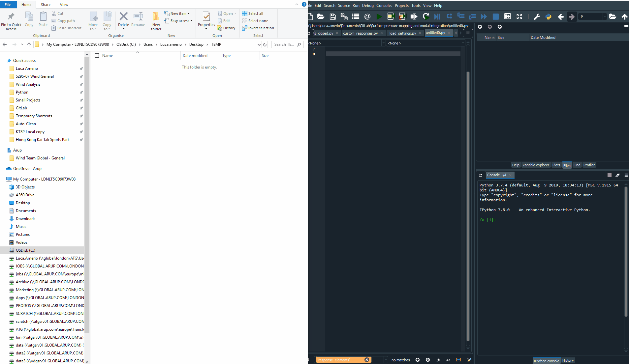Switch to custom_responses.py editor tab
This screenshot has width=629, height=364.
(x=360, y=33)
